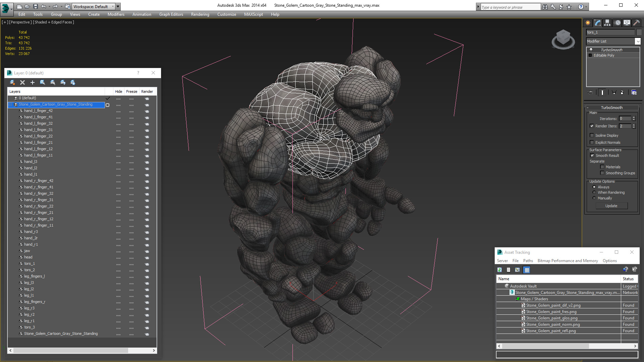The height and width of the screenshot is (362, 644).
Task: Open Bitmap Performance and Memory menu
Action: click(568, 261)
